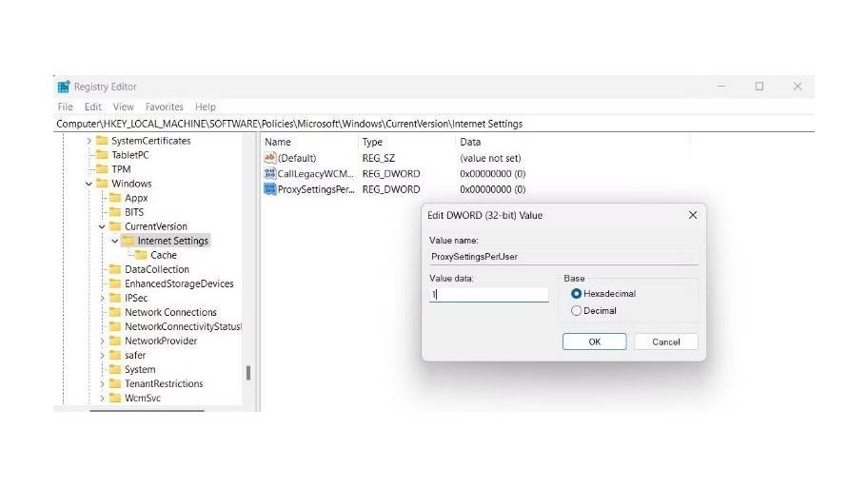Expand the safer tree node
Image resolution: width=868 pixels, height=488 pixels.
tap(102, 356)
